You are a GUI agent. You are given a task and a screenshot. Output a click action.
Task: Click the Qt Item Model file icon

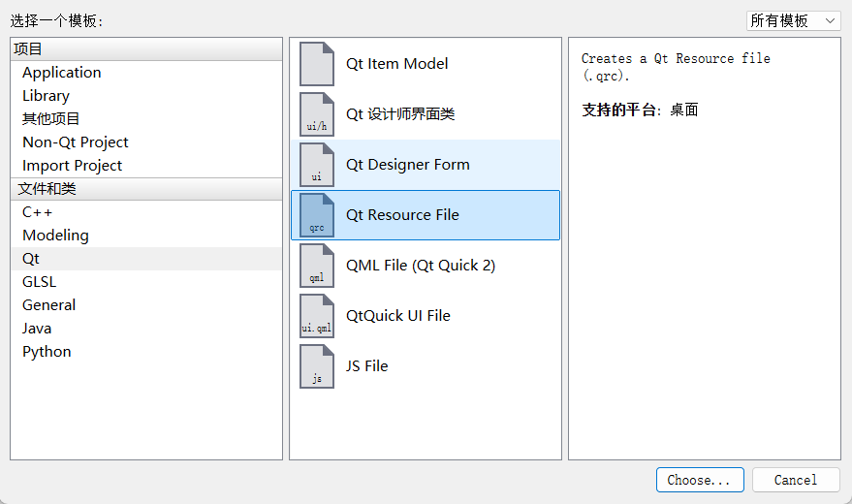coord(317,64)
